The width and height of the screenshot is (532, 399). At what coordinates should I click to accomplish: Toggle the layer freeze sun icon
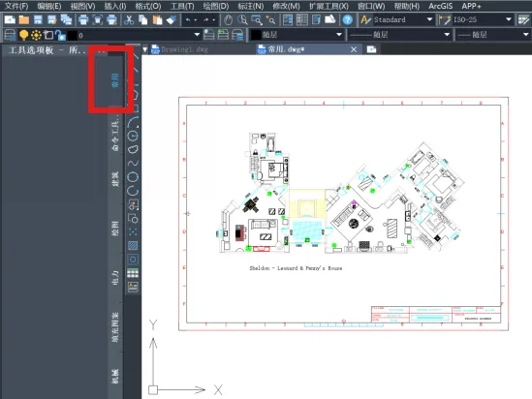36,35
